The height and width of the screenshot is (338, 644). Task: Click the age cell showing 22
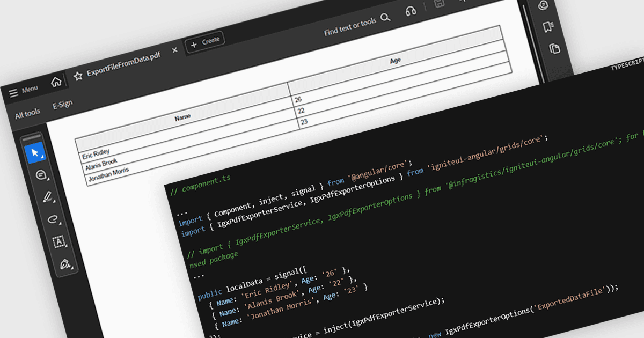[301, 111]
